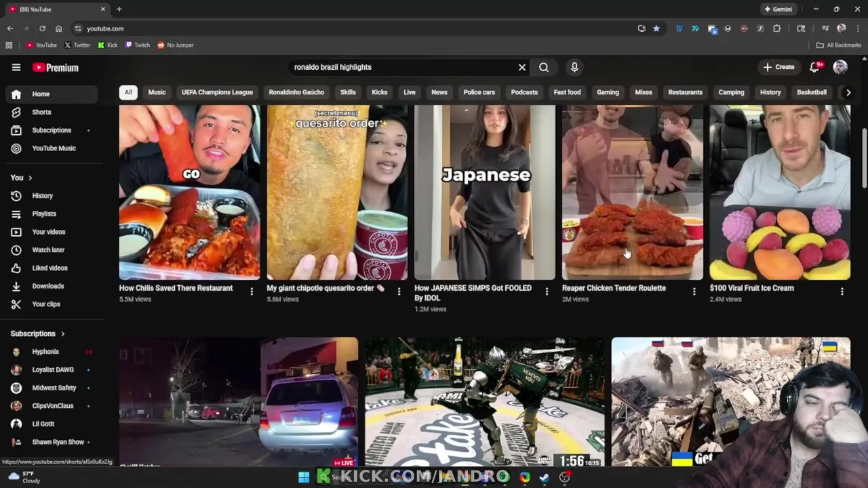Select the Gaming filter chip

pos(608,92)
